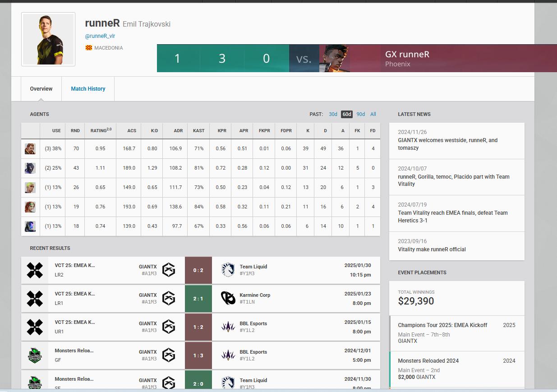Click the agent icon in the 19-rounds row
The image size is (557, 392).
[30, 207]
